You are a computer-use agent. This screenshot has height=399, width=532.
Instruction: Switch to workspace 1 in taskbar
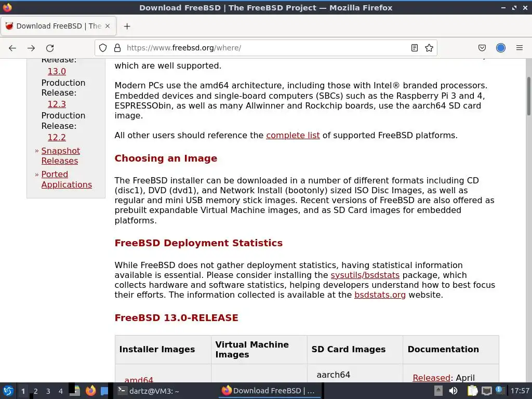pyautogui.click(x=23, y=391)
